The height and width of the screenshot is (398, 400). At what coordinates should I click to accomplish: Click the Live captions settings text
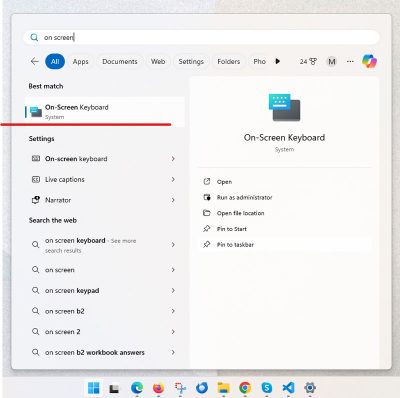[65, 179]
